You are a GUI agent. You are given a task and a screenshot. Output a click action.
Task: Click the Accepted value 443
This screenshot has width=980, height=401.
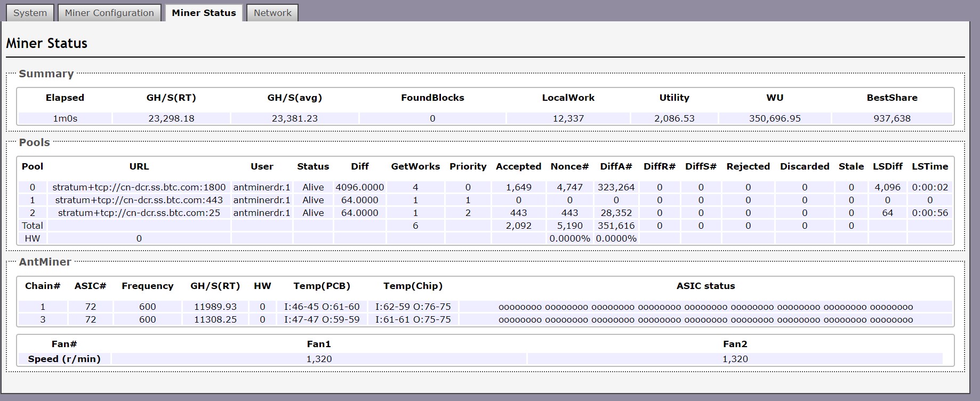pos(518,213)
